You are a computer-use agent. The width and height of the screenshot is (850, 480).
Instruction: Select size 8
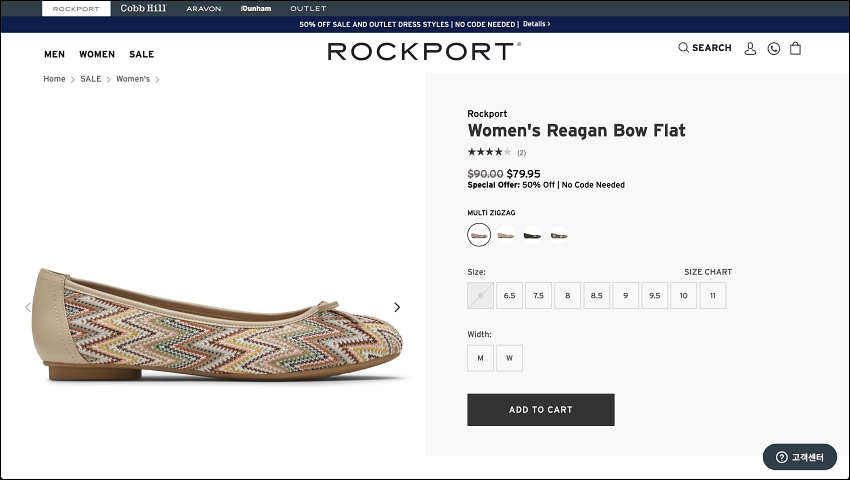568,296
